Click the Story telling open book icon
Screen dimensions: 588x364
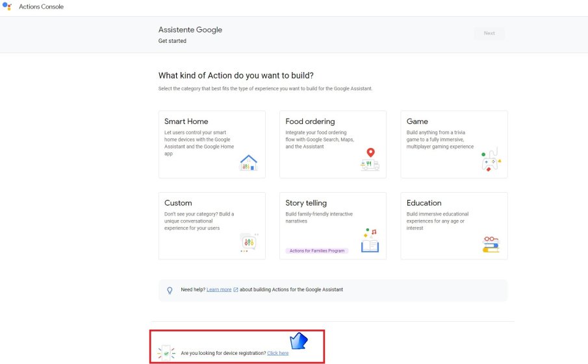coord(370,241)
